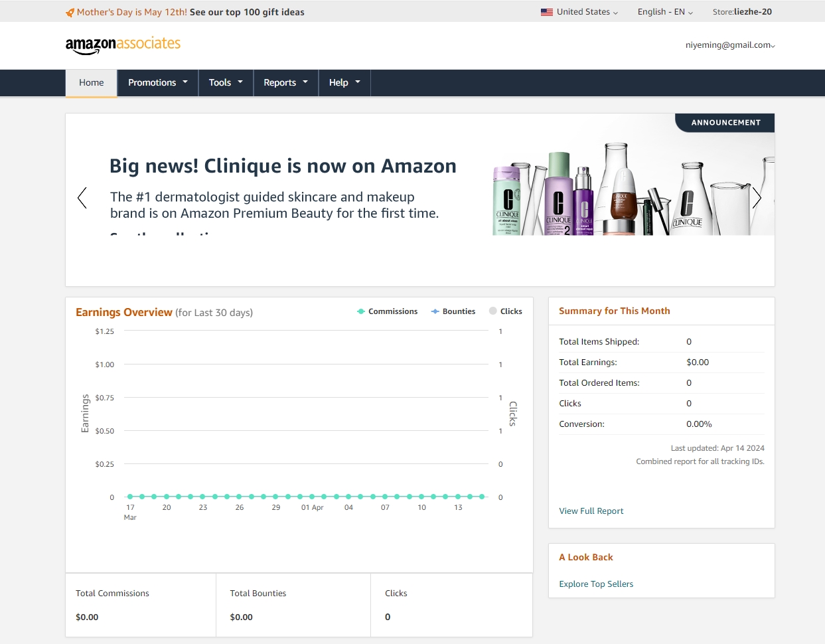
Task: Go to the next announcement slide
Action: pos(757,198)
